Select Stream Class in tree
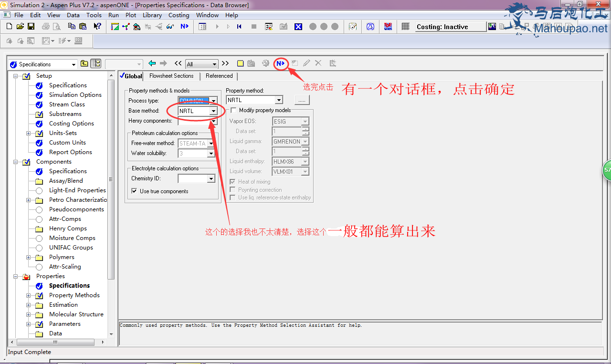This screenshot has width=611, height=364. click(67, 104)
